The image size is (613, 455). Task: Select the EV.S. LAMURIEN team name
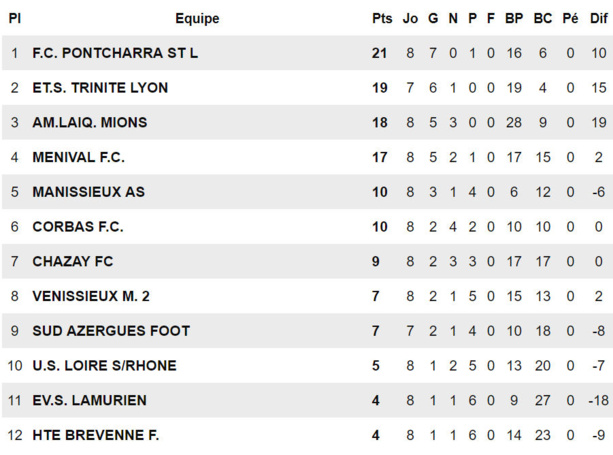tap(89, 400)
